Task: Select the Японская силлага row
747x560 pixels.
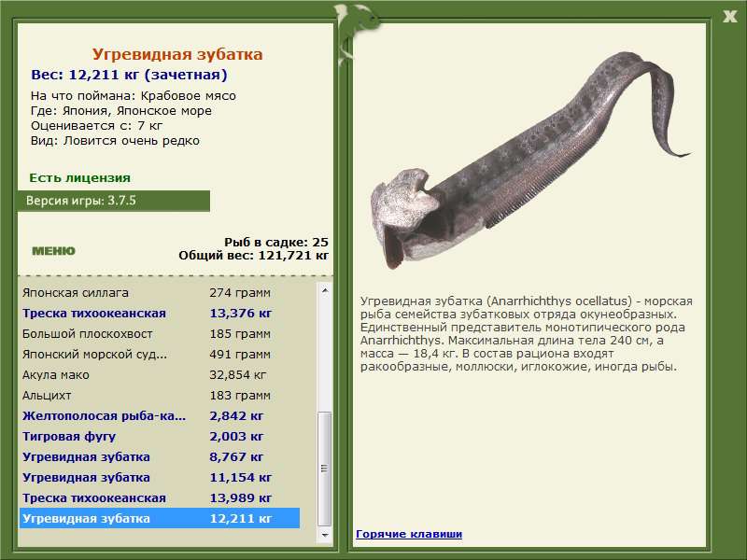Action: point(160,292)
